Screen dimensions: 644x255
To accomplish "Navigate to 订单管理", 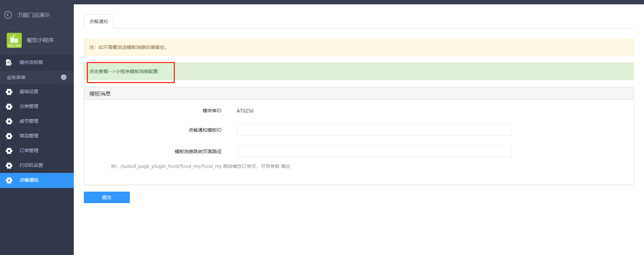I will (x=37, y=150).
